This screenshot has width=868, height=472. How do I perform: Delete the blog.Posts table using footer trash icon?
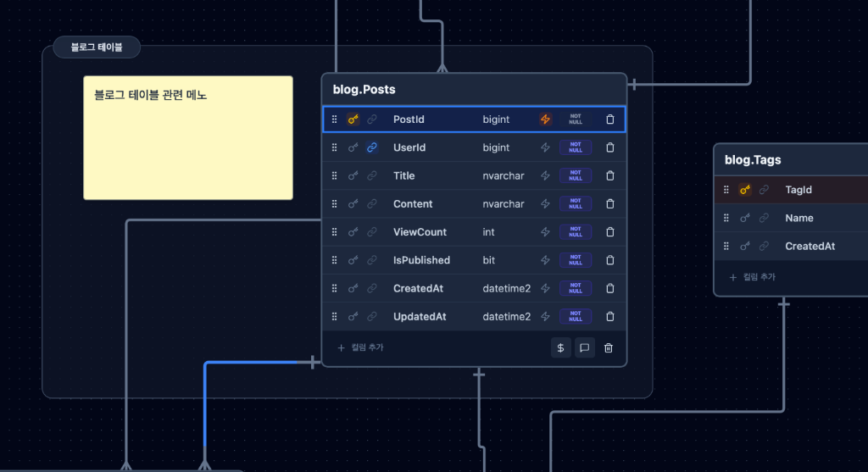(608, 347)
